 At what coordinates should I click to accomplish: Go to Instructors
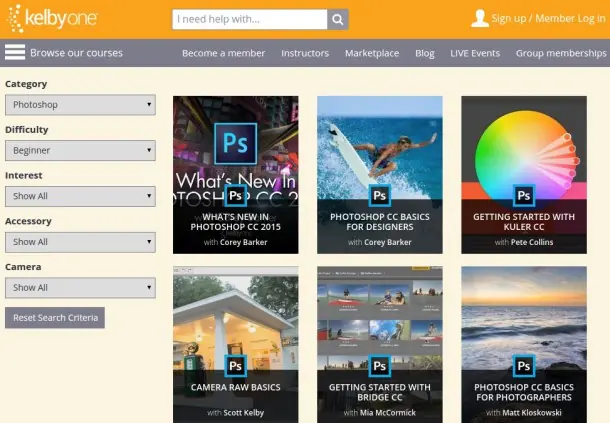pyautogui.click(x=305, y=53)
